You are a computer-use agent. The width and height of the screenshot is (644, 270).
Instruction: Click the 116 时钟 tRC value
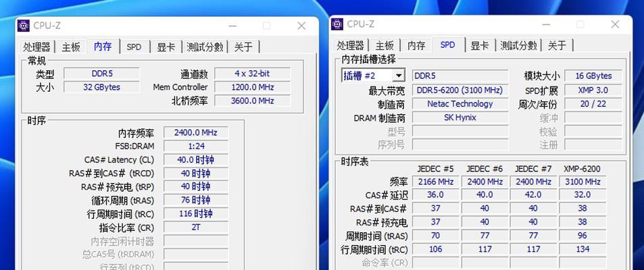[195, 213]
